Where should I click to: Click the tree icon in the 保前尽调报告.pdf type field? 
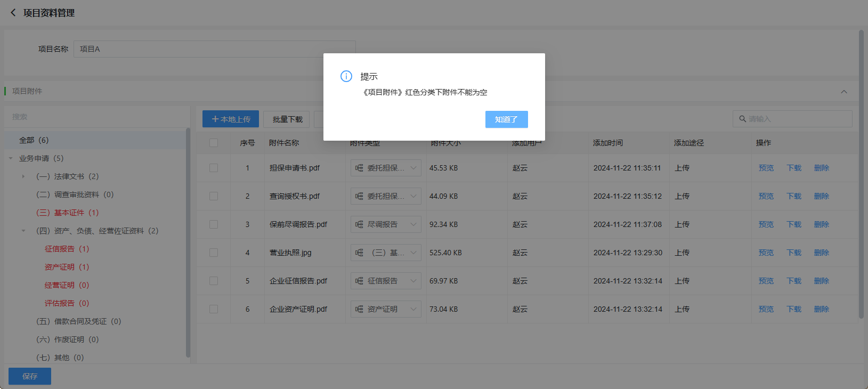359,224
